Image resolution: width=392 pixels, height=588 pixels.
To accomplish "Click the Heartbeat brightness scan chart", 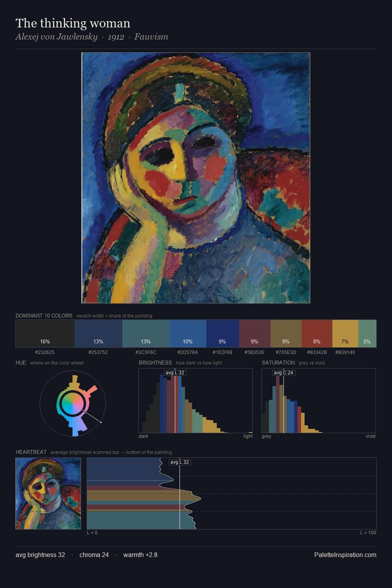I will pyautogui.click(x=232, y=494).
